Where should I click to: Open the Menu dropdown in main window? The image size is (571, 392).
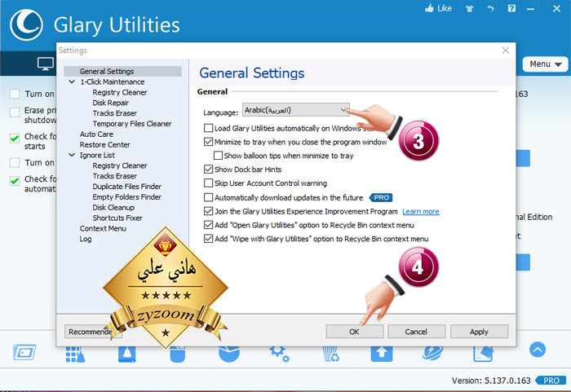point(545,64)
